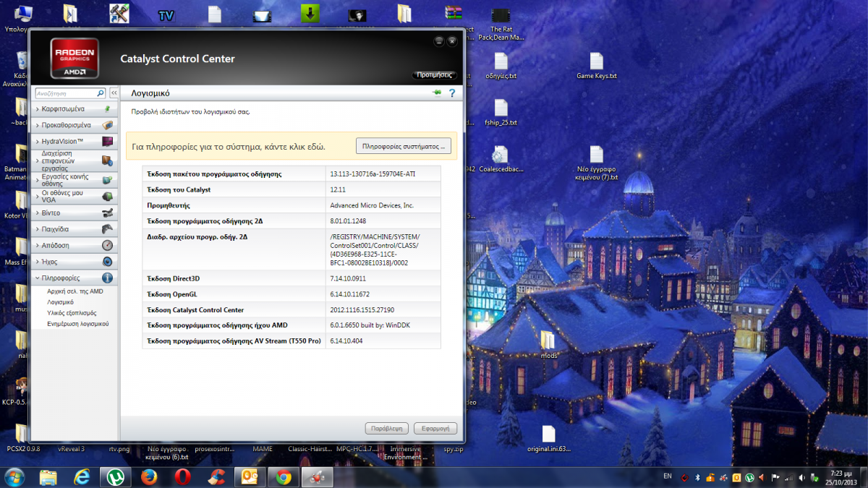
Task: Open Google Chrome from the taskbar
Action: (x=283, y=477)
